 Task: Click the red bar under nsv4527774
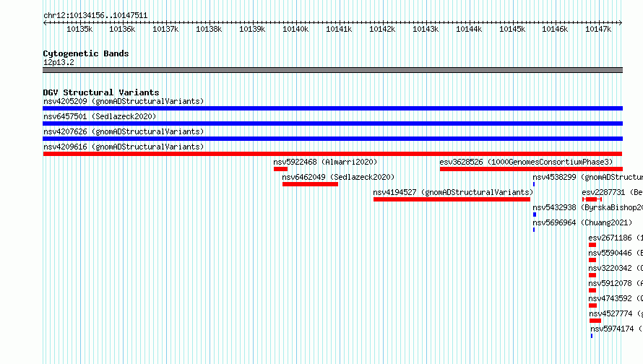[x=595, y=321]
